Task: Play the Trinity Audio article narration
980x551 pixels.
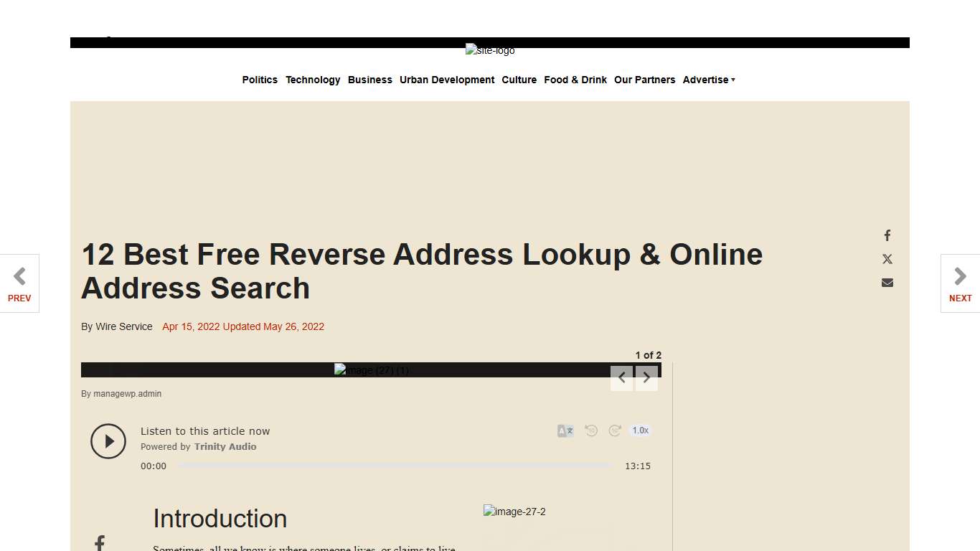Action: (108, 441)
